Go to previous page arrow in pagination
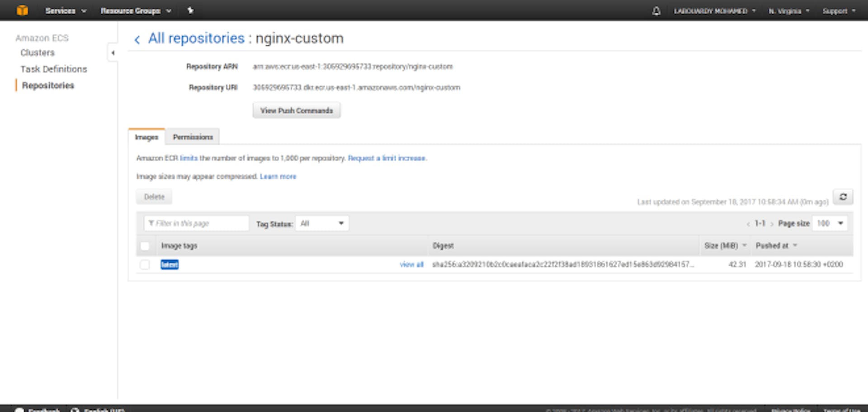868x412 pixels. 748,224
